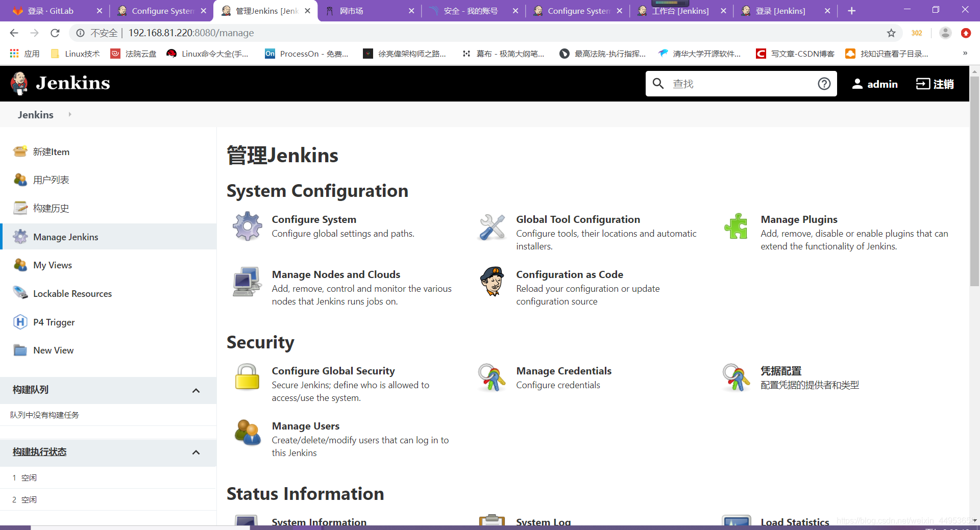Click the admin user link
The image size is (980, 530).
[875, 84]
